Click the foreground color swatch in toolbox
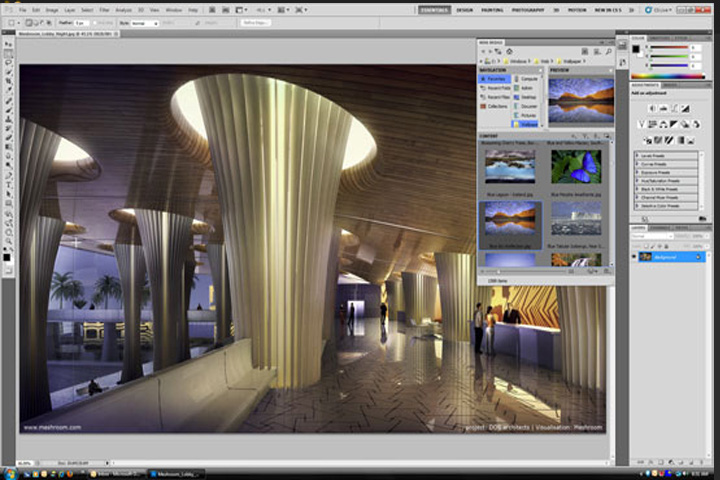 (7, 257)
